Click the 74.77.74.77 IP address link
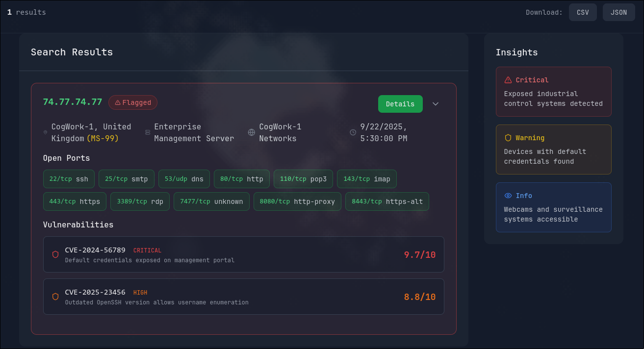Image resolution: width=644 pixels, height=349 pixels. [x=73, y=102]
